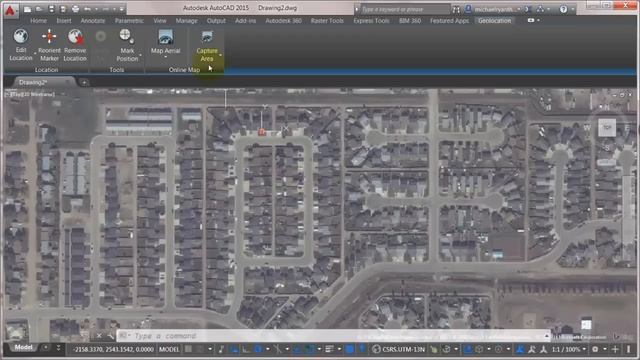640x360 pixels.
Task: Click the workspace switching gear icon
Action: pyautogui.click(x=595, y=349)
